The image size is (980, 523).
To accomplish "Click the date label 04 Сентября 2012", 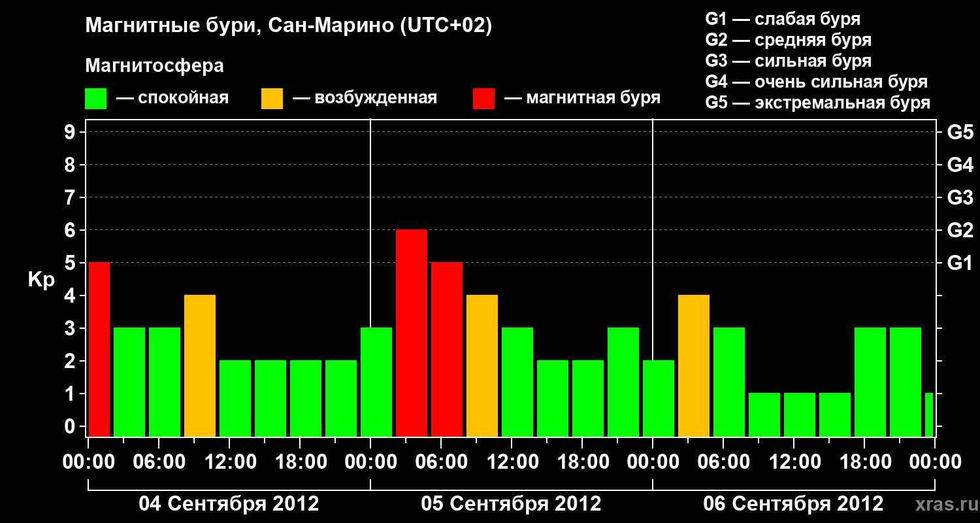I will coord(229,504).
